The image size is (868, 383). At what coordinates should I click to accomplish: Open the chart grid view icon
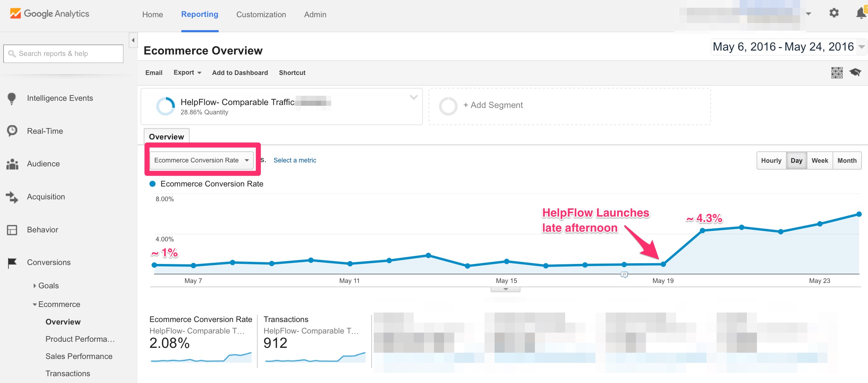click(837, 72)
